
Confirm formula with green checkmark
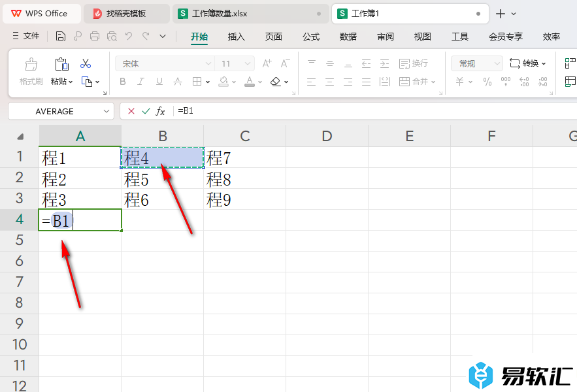click(146, 111)
